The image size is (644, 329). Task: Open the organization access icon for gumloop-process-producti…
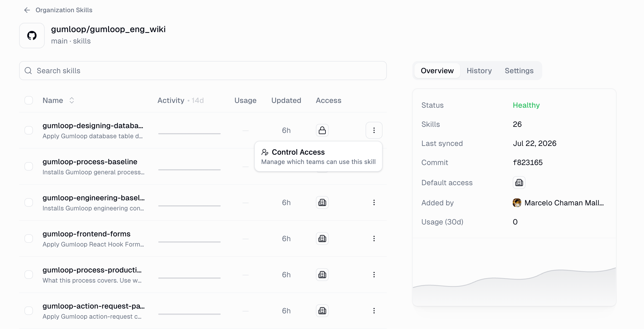pyautogui.click(x=322, y=275)
